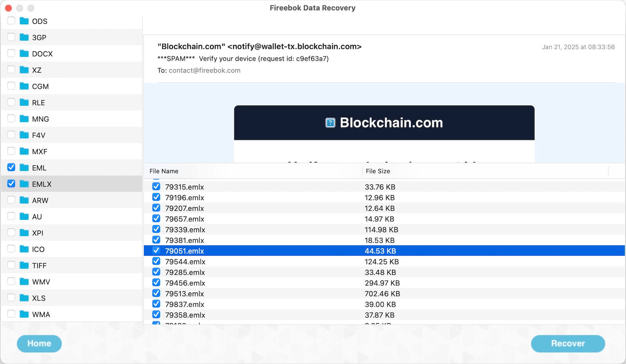Image resolution: width=626 pixels, height=364 pixels.
Task: Click the SPAM Verify your device subject line
Action: (x=243, y=59)
